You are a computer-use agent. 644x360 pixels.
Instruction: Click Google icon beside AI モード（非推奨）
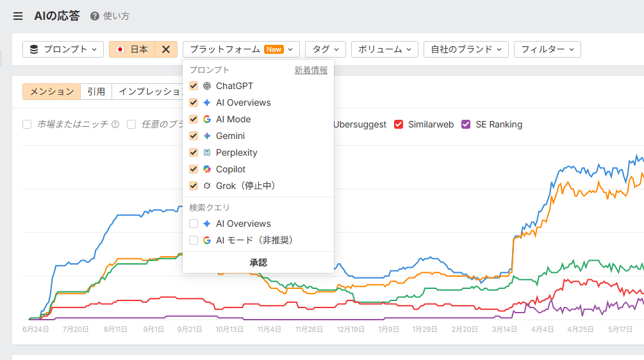point(207,240)
